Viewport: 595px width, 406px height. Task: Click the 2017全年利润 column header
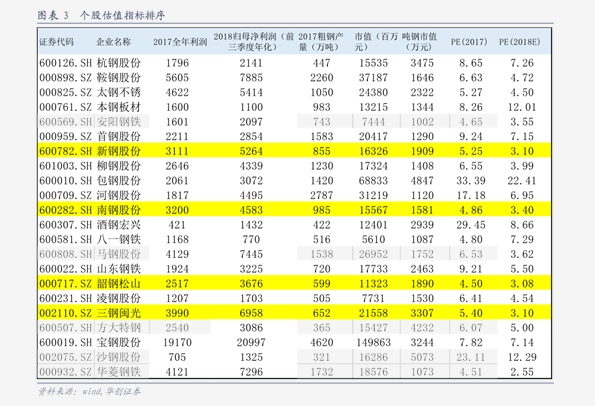(x=180, y=42)
